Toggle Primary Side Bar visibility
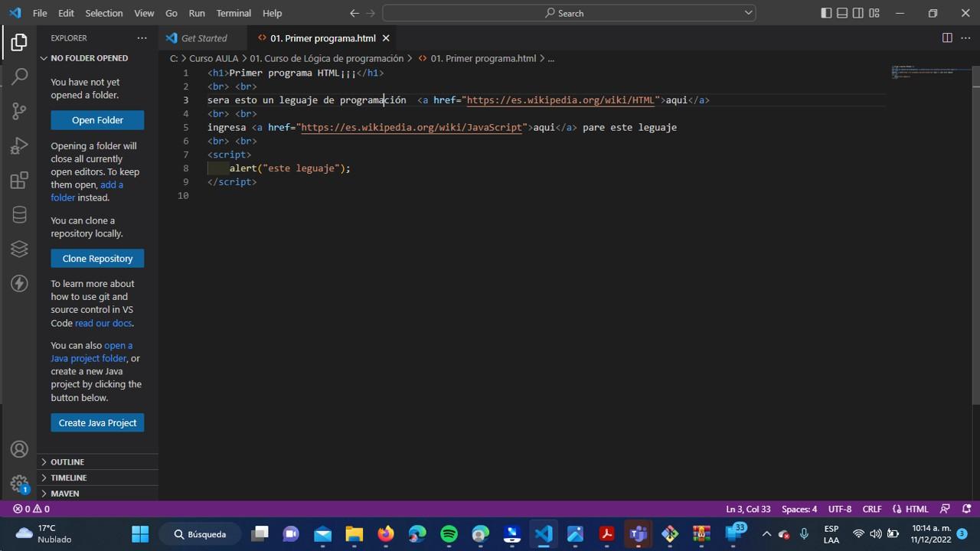 tap(826, 13)
